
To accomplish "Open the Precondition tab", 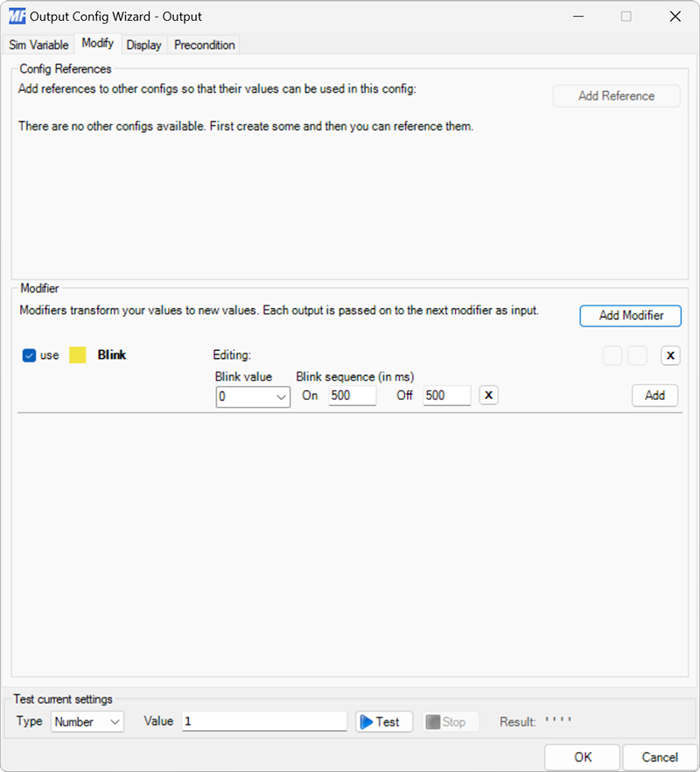I will tap(203, 45).
